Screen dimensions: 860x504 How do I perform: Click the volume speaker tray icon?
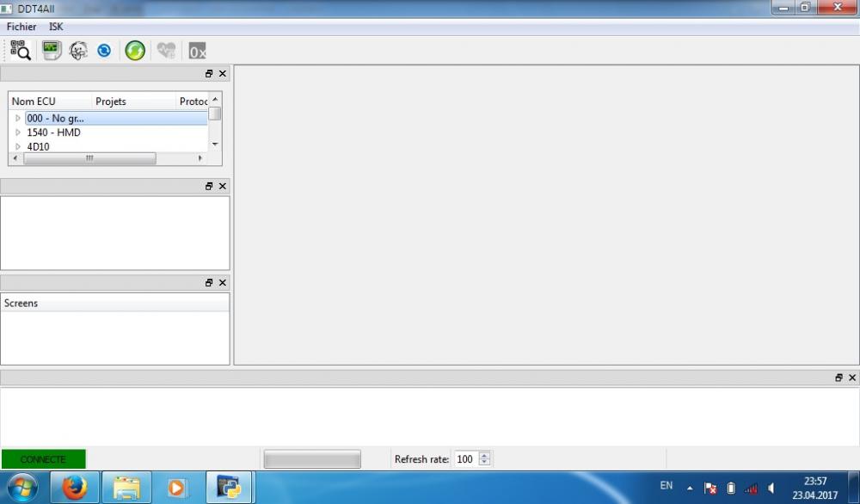771,489
